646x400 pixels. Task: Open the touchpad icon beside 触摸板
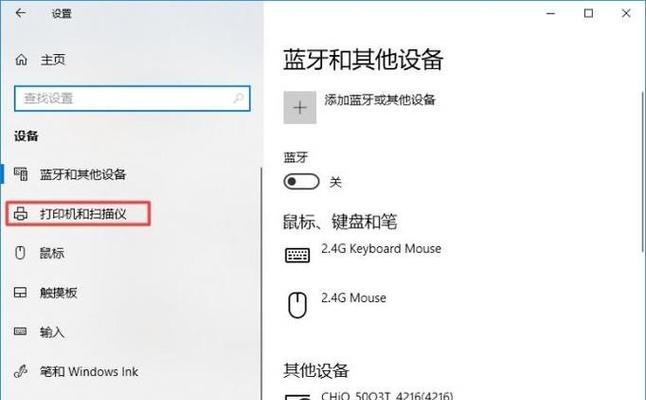pos(20,292)
